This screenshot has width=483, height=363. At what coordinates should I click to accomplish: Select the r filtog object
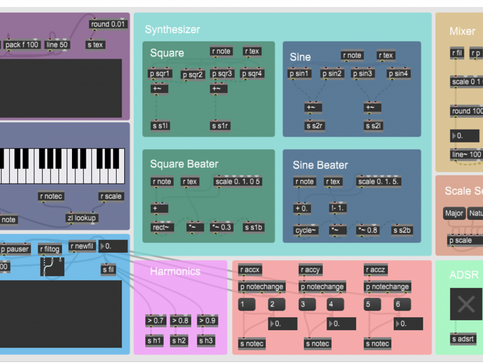(x=50, y=249)
